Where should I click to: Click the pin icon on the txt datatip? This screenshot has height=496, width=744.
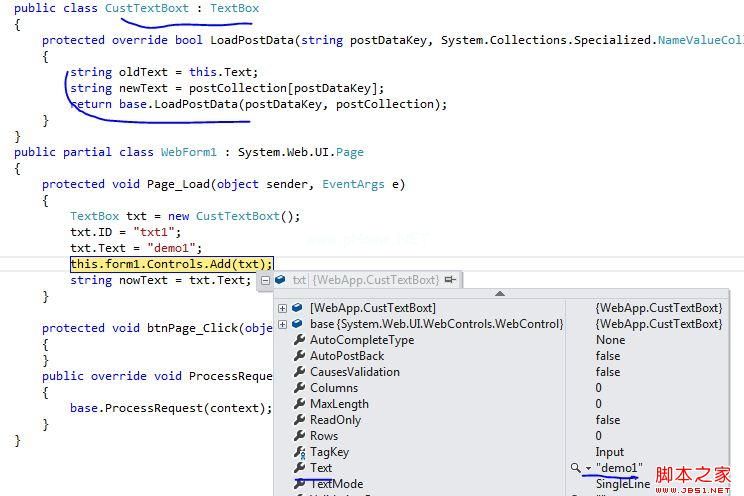pos(451,280)
